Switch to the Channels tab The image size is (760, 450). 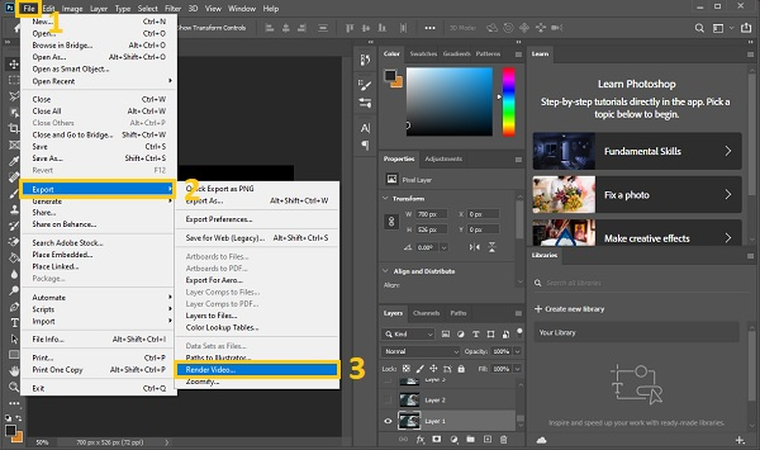[426, 313]
